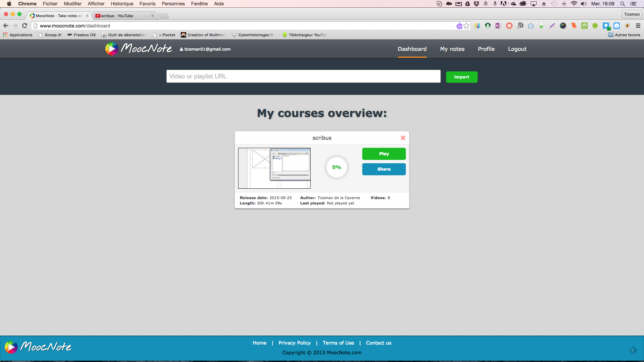Click the browser back arrow
644x362 pixels.
[6, 26]
